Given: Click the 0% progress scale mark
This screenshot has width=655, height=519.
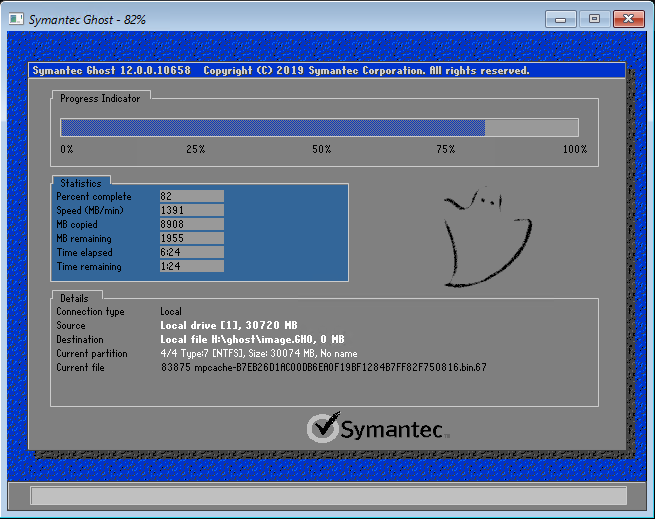Looking at the screenshot, I should [x=67, y=149].
